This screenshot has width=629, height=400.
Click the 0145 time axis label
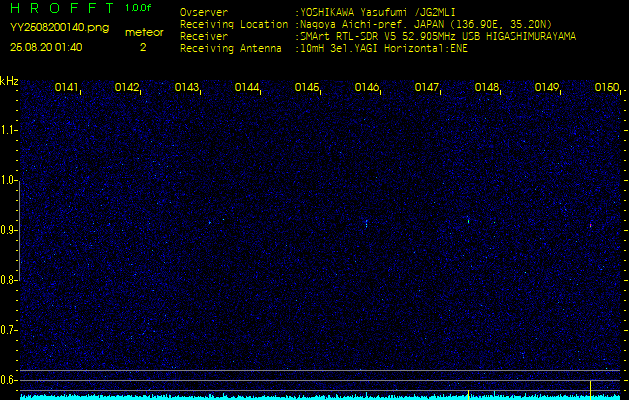306,87
